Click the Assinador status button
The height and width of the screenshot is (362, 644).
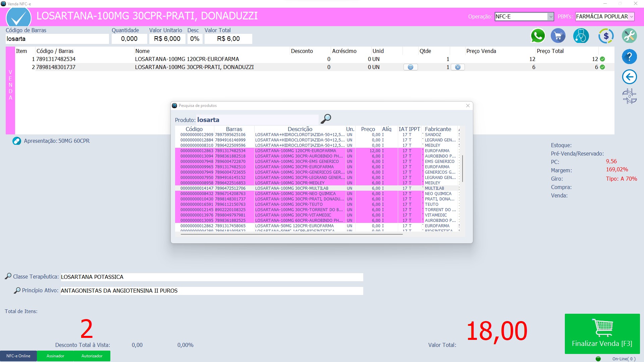(55, 356)
